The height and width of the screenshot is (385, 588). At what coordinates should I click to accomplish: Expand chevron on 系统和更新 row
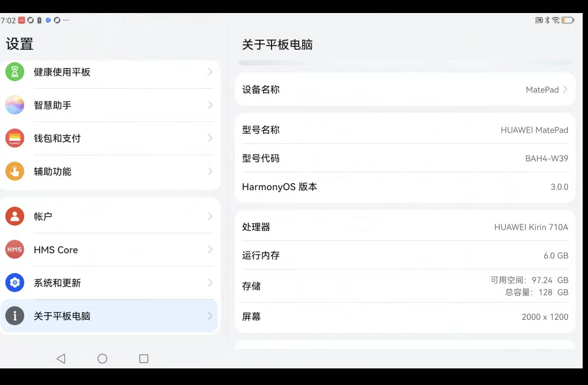point(210,283)
